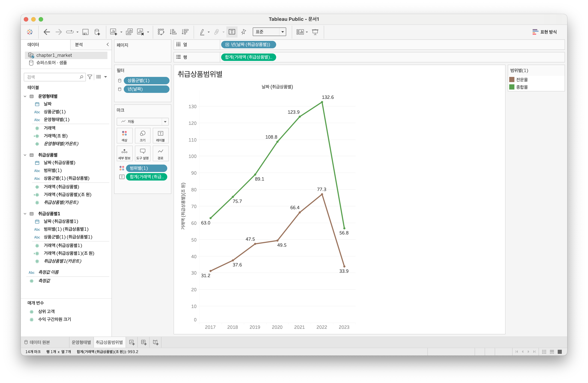Image resolution: width=588 pixels, height=383 pixels.
Task: Click the Presentation mode icon
Action: tap(315, 32)
